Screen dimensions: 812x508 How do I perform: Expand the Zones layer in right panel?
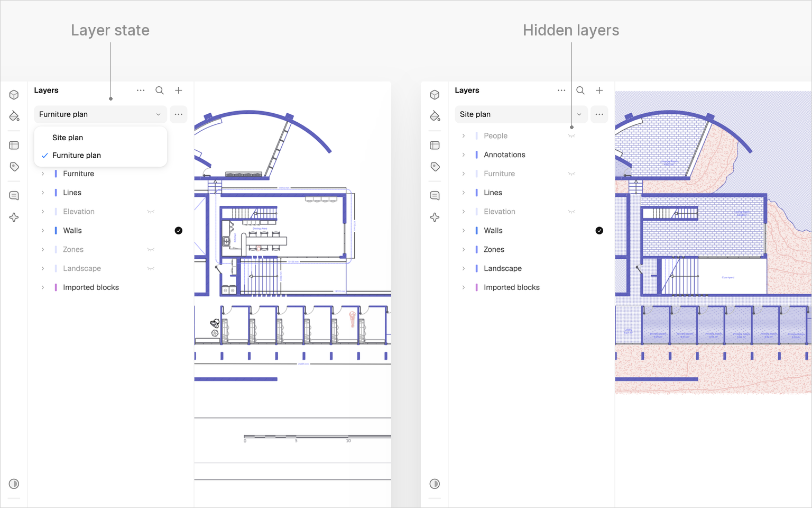coord(464,250)
